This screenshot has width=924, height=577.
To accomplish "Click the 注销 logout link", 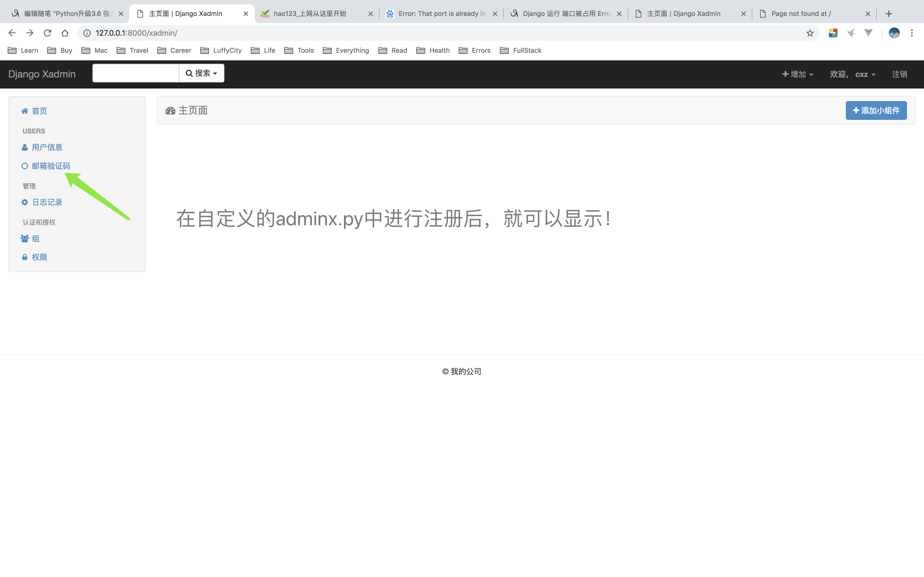I will [x=899, y=74].
